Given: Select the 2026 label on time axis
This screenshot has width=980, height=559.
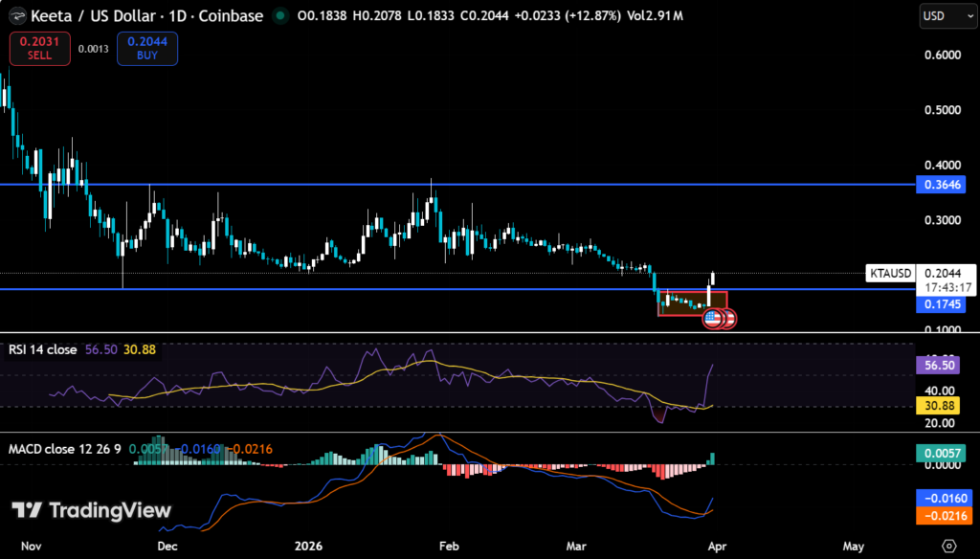Looking at the screenshot, I should (x=308, y=546).
